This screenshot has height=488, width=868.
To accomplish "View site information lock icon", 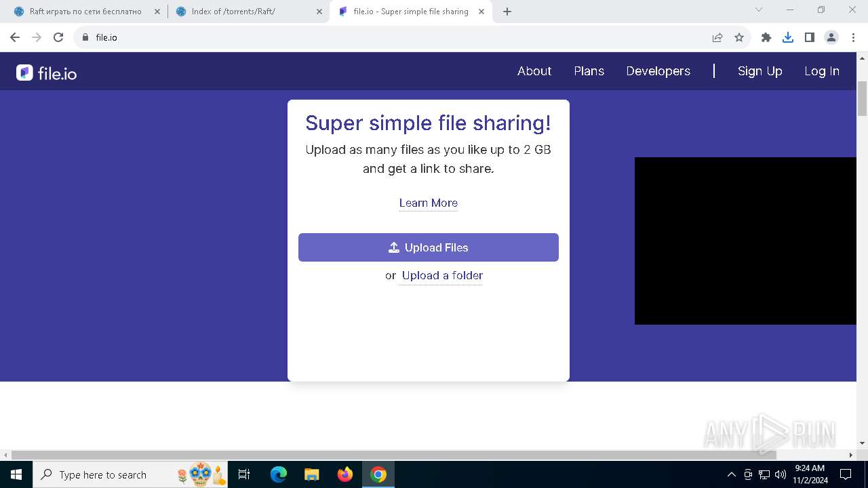I will 85,37.
